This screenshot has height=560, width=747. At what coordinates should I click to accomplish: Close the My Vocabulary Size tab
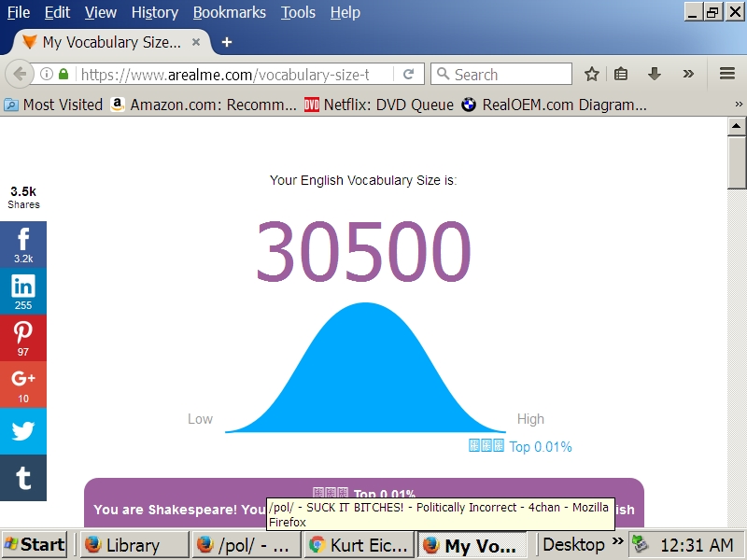coord(196,42)
